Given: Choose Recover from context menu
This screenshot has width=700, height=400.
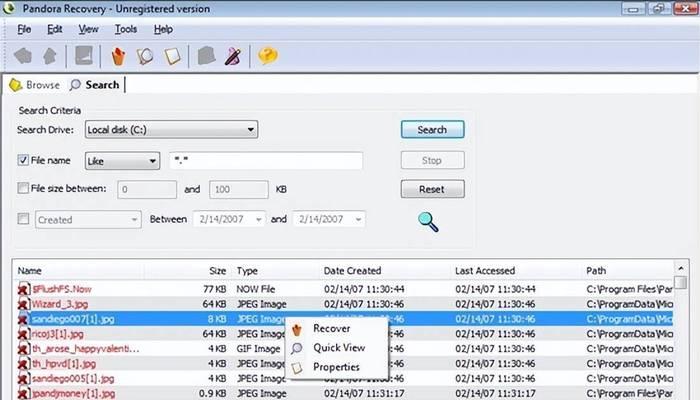Looking at the screenshot, I should coord(332,329).
